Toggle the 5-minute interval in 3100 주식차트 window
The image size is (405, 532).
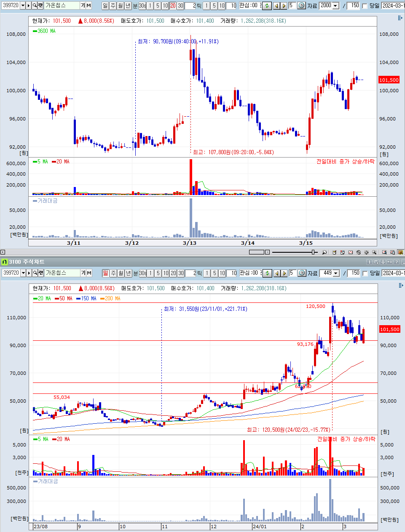[x=158, y=273]
